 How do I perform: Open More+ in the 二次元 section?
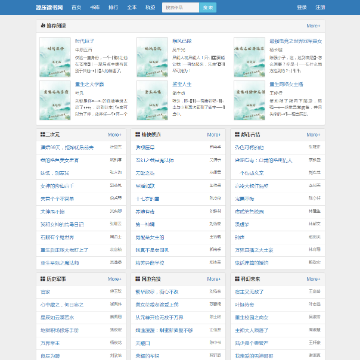115,135
